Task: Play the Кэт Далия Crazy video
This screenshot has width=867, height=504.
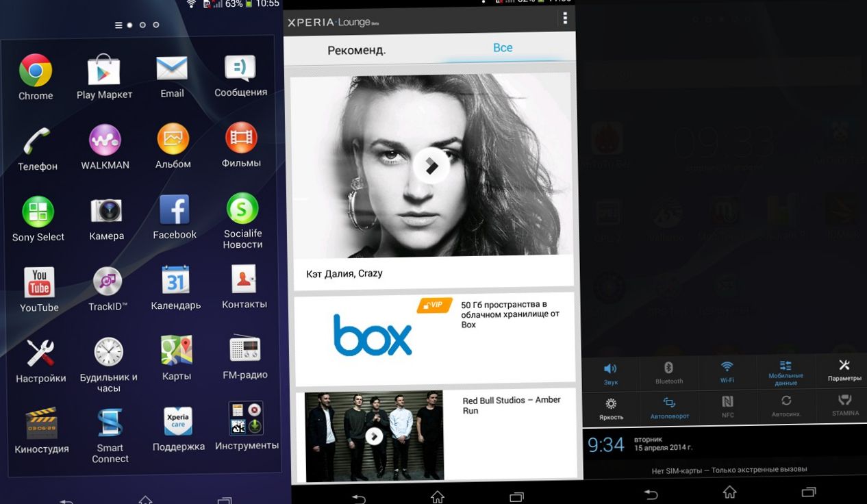Action: [x=431, y=166]
